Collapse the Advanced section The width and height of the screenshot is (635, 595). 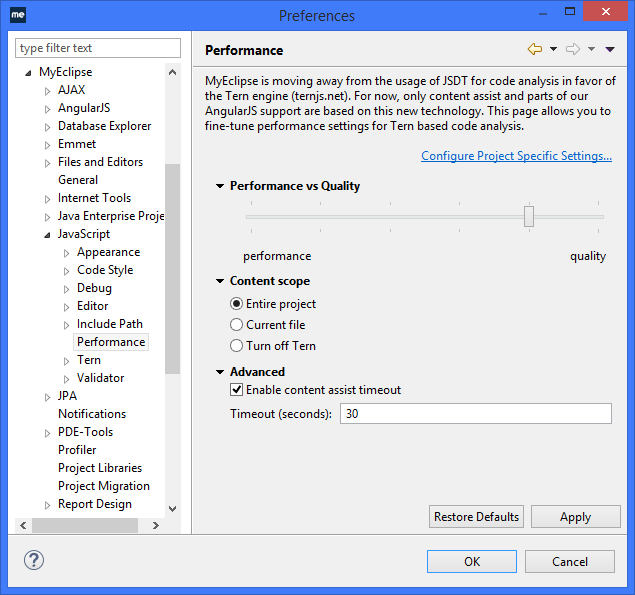220,372
